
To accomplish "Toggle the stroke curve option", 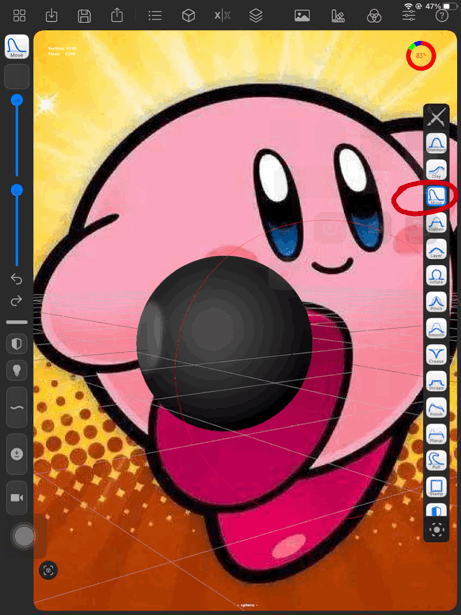I will (16, 408).
